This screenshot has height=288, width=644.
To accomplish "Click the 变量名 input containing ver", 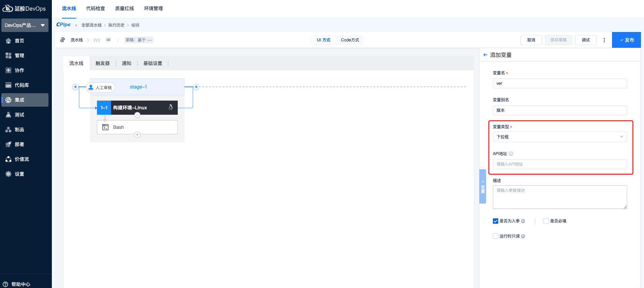I will click(560, 83).
